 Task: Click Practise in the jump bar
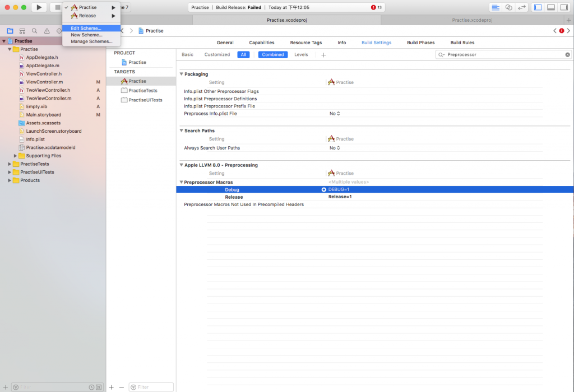coord(151,31)
